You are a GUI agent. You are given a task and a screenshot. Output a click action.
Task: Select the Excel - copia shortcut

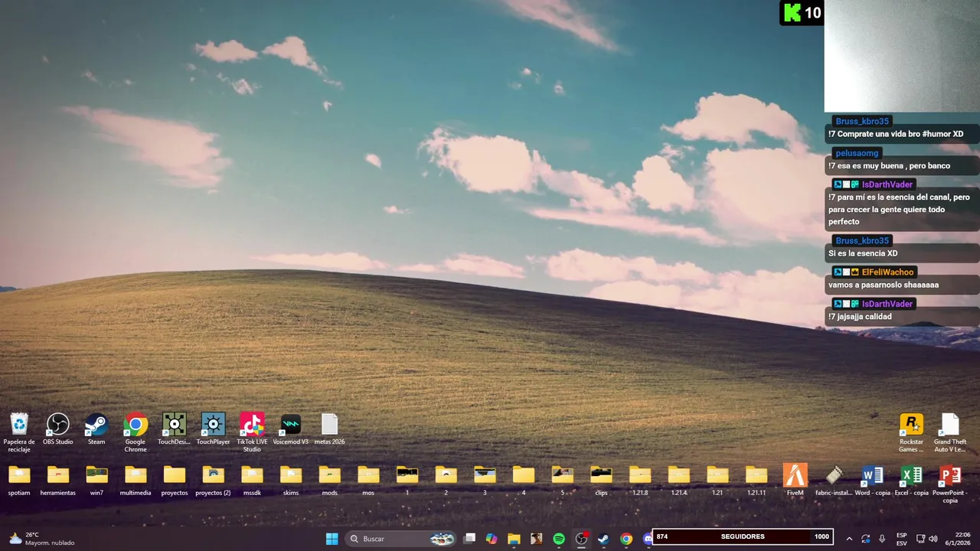(x=911, y=481)
